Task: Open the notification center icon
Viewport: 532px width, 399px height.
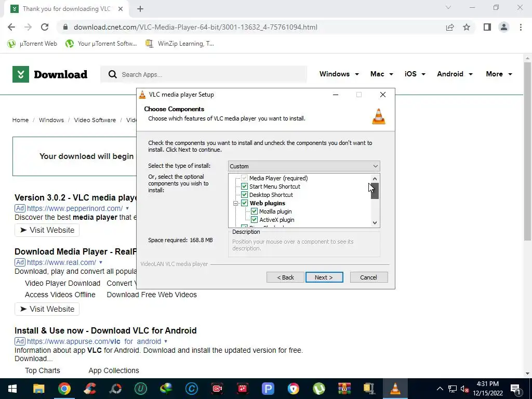Action: tap(516, 389)
